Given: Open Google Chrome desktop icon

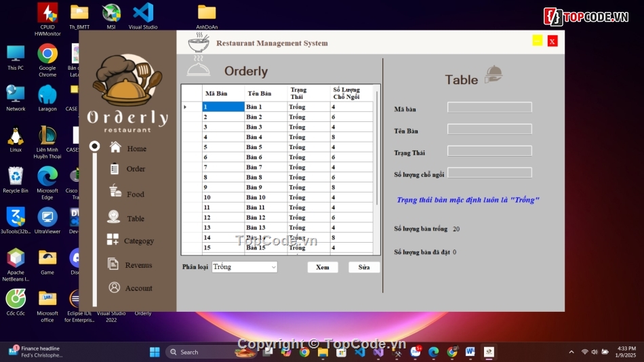Looking at the screenshot, I should point(47,60).
